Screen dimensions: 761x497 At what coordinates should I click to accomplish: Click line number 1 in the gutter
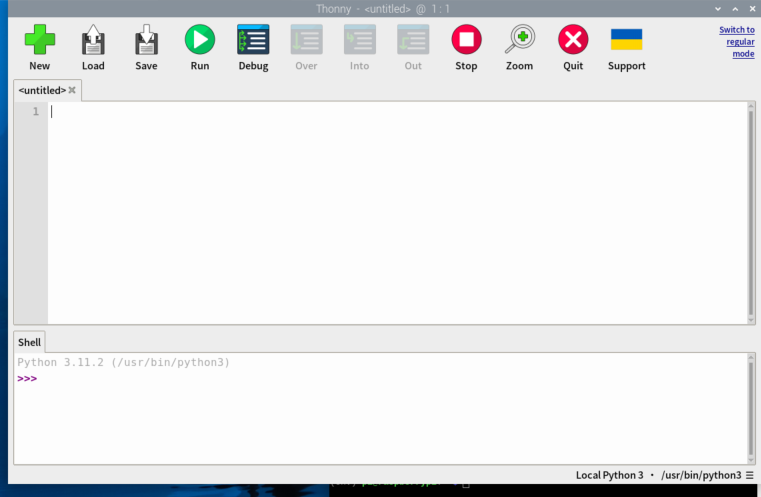pyautogui.click(x=35, y=112)
